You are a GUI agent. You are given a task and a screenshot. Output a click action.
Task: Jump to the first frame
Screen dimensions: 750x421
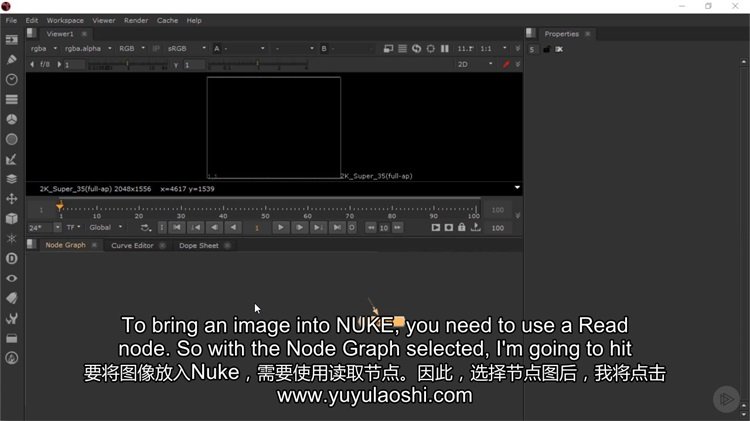(176, 227)
